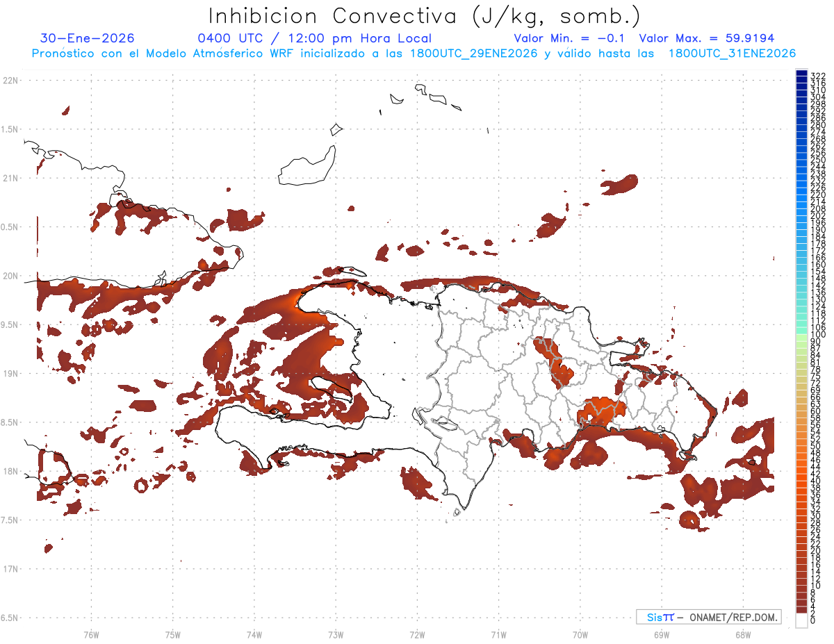This screenshot has height=644, width=834.
Task: Click the '76W' longitude label
Action: (x=91, y=634)
